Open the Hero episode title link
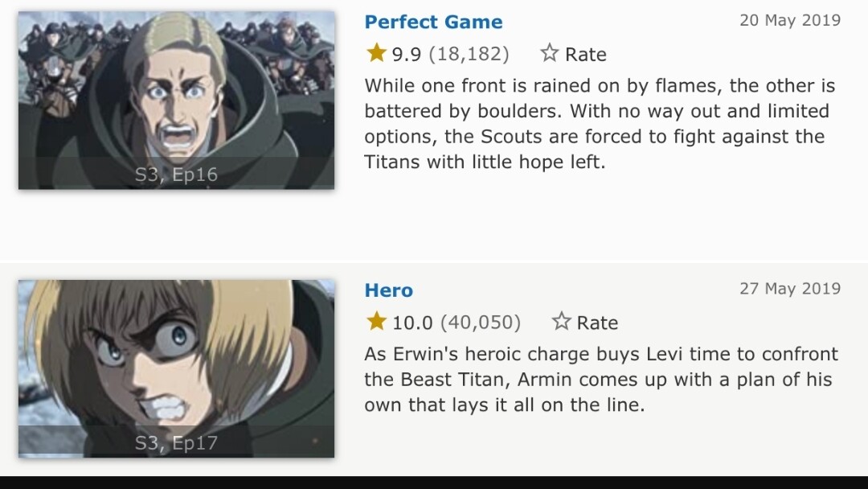Screen dimensions: 868x489 click(x=388, y=290)
